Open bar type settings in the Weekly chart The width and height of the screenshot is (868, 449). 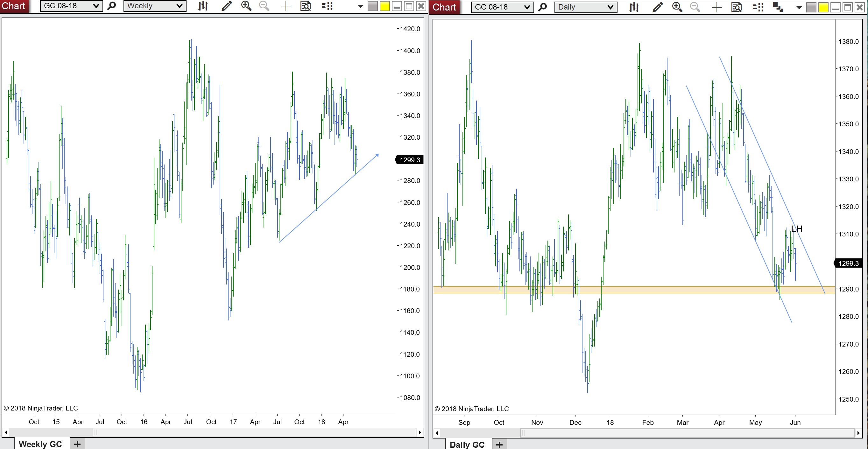click(203, 6)
